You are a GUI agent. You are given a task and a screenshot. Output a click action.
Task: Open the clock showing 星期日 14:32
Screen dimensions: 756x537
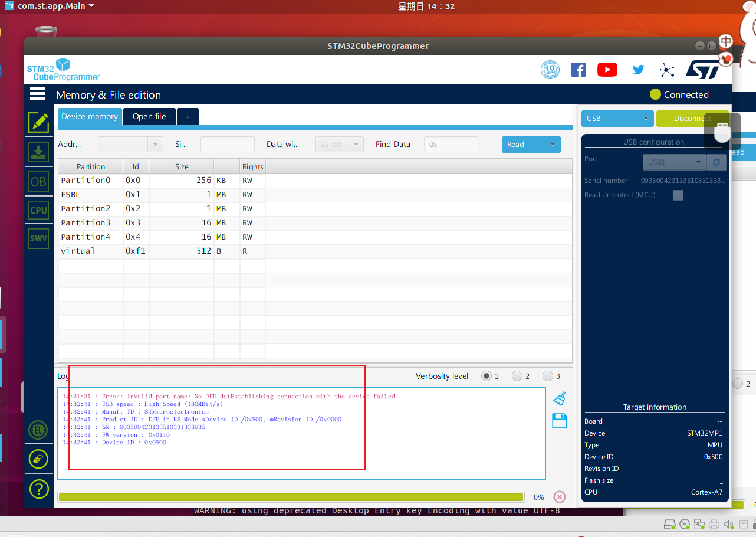426,6
